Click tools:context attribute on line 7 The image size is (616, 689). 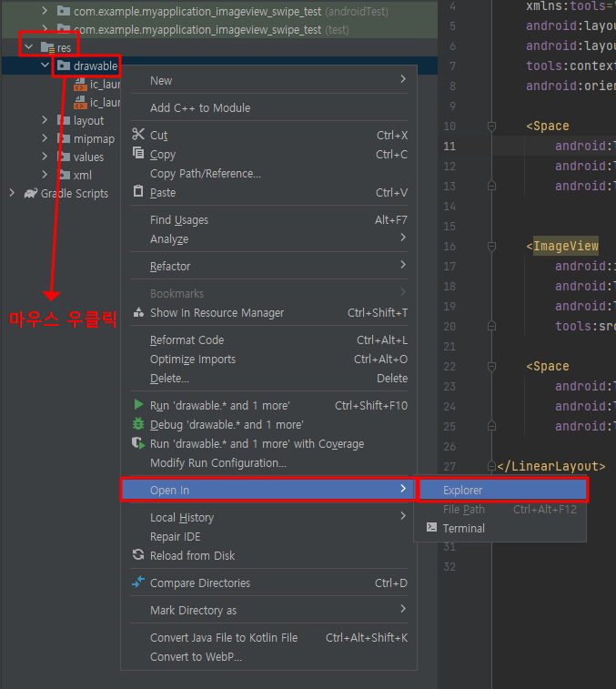(571, 66)
